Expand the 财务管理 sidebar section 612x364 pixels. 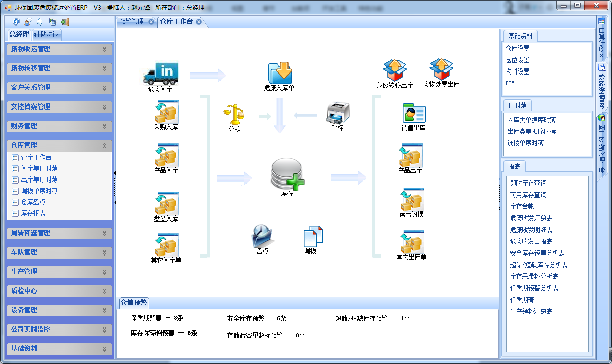[x=59, y=126]
